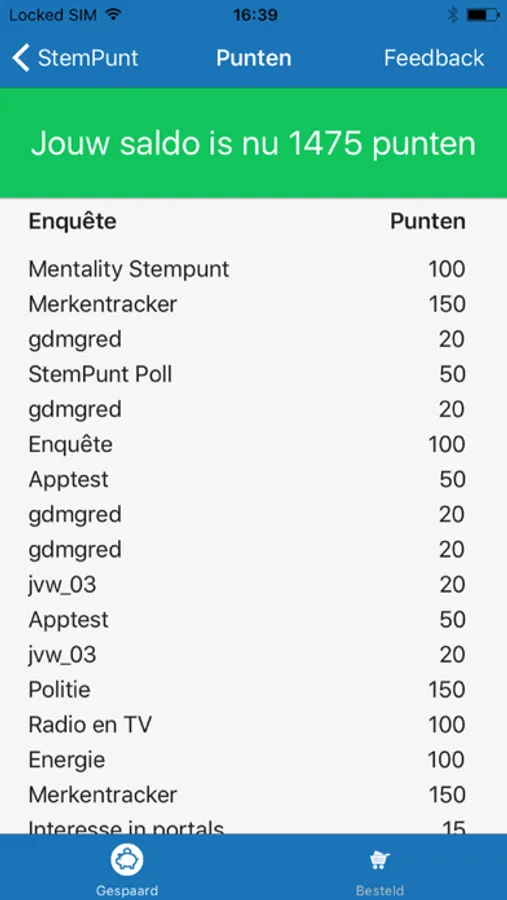Open the Feedback screen

pos(434,58)
